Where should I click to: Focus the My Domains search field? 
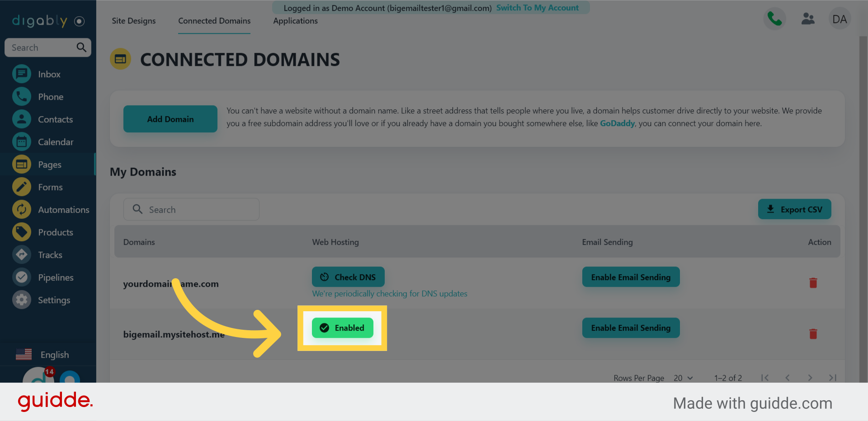pos(191,209)
